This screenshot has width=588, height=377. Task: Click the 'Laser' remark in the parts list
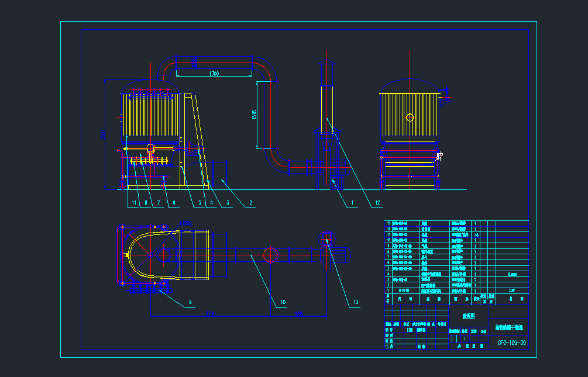pyautogui.click(x=512, y=274)
